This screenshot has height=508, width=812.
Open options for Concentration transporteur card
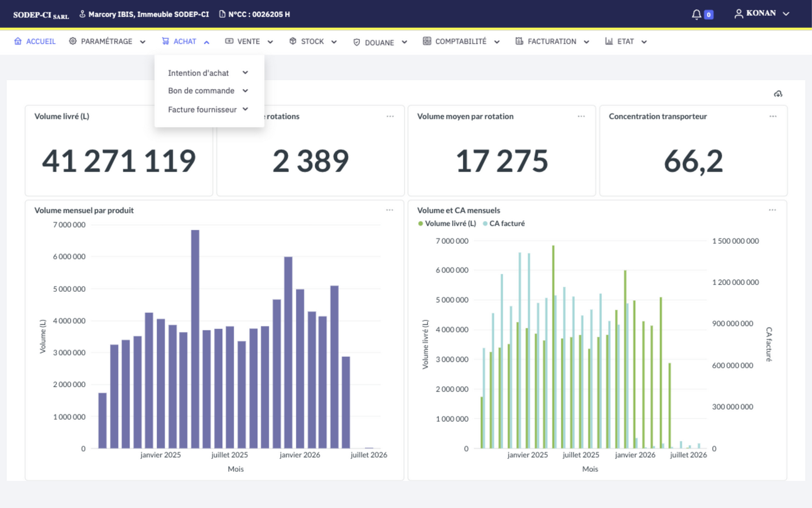773,116
